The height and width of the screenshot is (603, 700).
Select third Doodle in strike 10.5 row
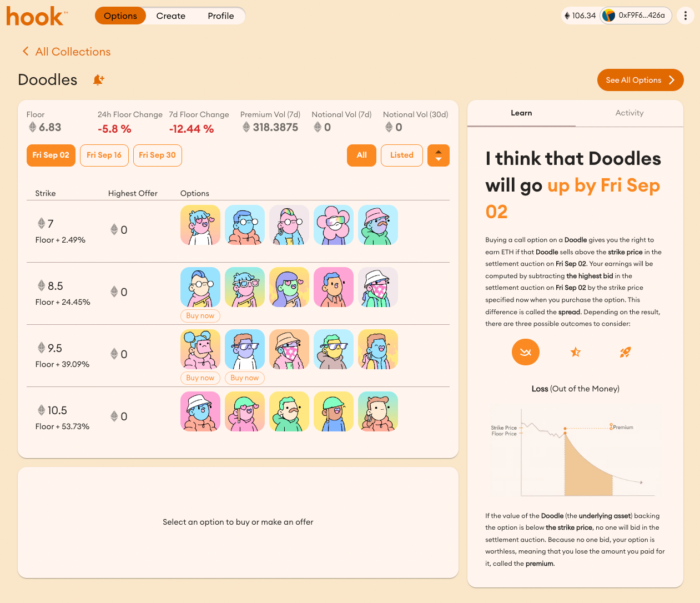point(289,411)
